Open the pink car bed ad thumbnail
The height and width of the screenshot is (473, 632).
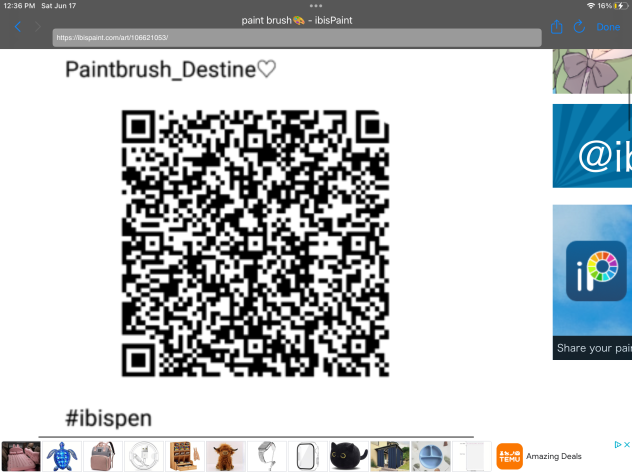click(21, 456)
